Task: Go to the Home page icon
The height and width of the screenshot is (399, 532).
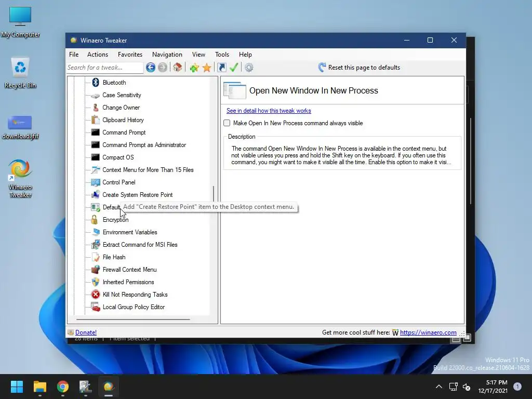Action: point(178,68)
